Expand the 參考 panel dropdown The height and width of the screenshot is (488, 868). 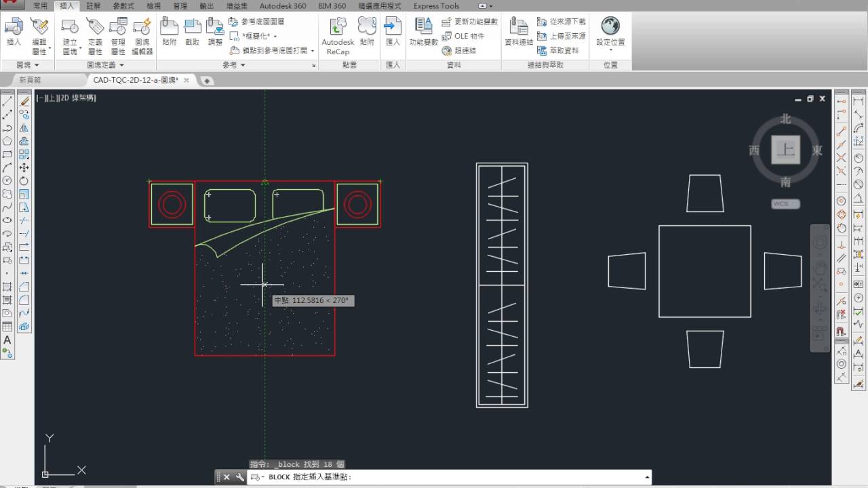[x=233, y=65]
